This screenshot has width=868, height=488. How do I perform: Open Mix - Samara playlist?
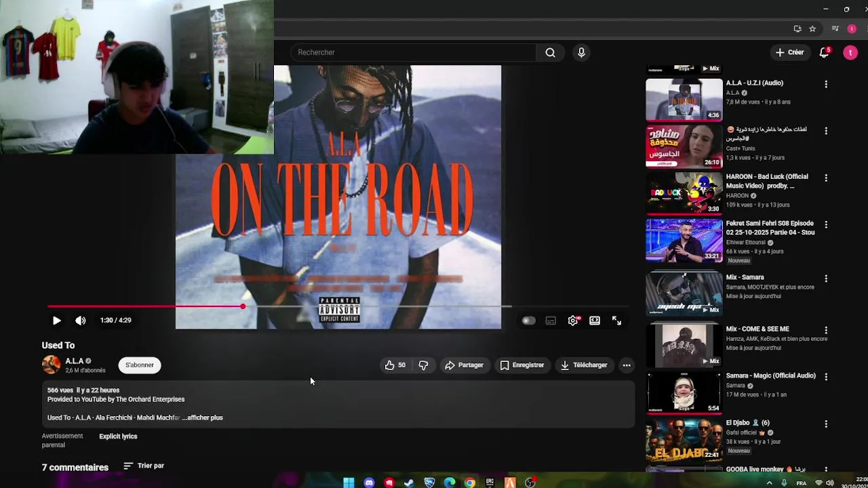click(x=745, y=277)
